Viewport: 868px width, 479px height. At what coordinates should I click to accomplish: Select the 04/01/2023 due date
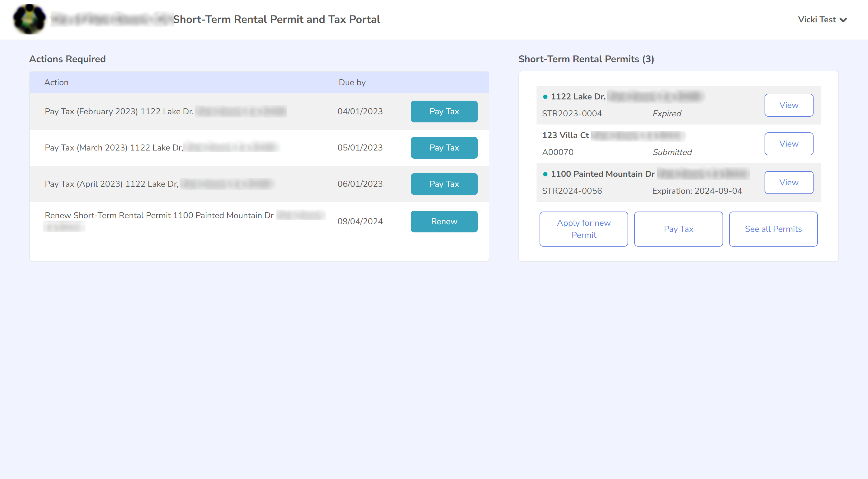[x=360, y=112]
